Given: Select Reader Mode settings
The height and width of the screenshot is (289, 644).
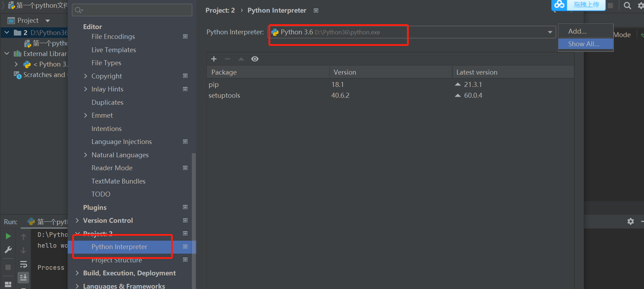Looking at the screenshot, I should point(112,168).
